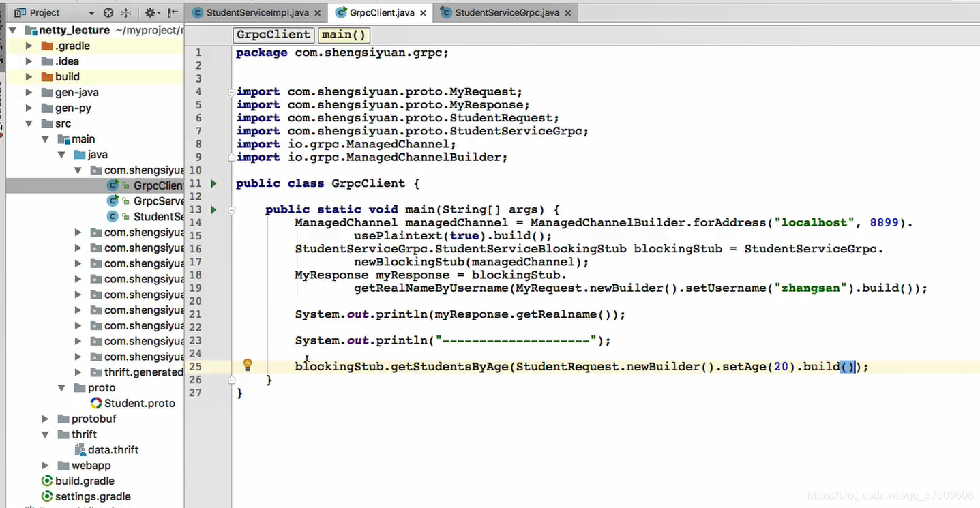Collapse the java folder
The height and width of the screenshot is (508, 980).
click(x=61, y=155)
